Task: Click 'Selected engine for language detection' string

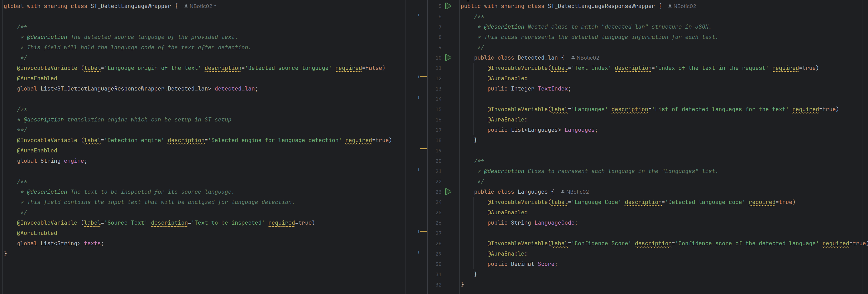Action: pos(275,140)
